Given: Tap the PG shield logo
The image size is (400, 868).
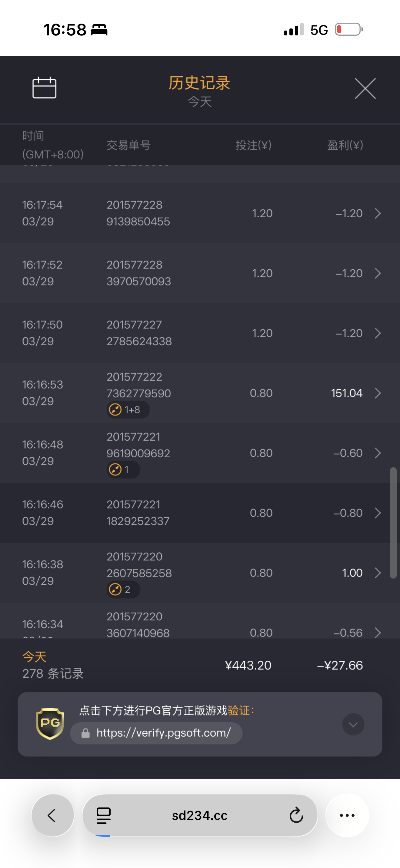Looking at the screenshot, I should (50, 723).
